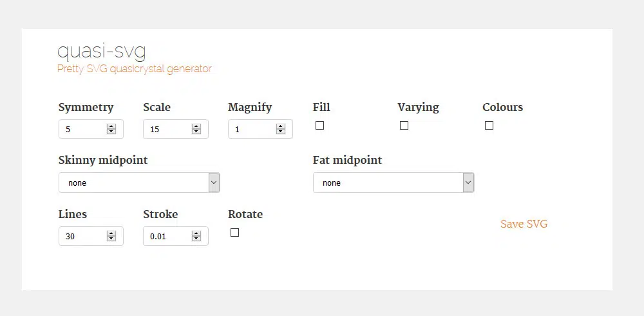Enable the Fill checkbox

click(319, 126)
